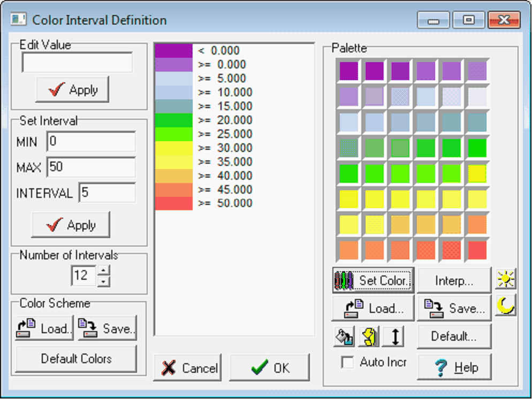
Task: Enable the Auto Incr checkbox
Action: [348, 362]
